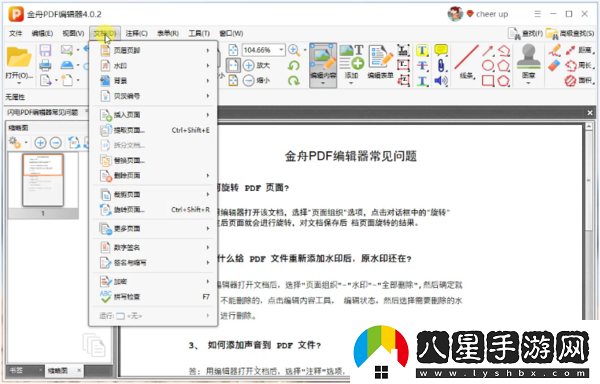Select the 编辑内容 edit content tool

pos(323,65)
